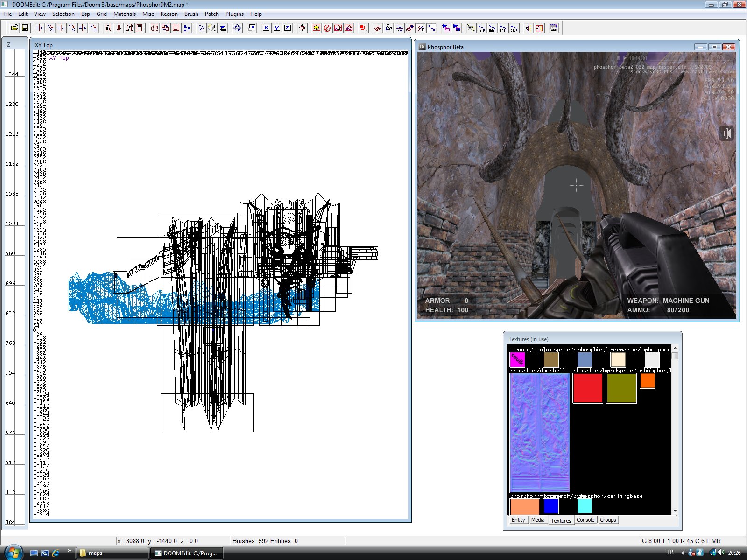Image resolution: width=747 pixels, height=560 pixels.
Task: Open the Plugins menu
Action: point(234,14)
